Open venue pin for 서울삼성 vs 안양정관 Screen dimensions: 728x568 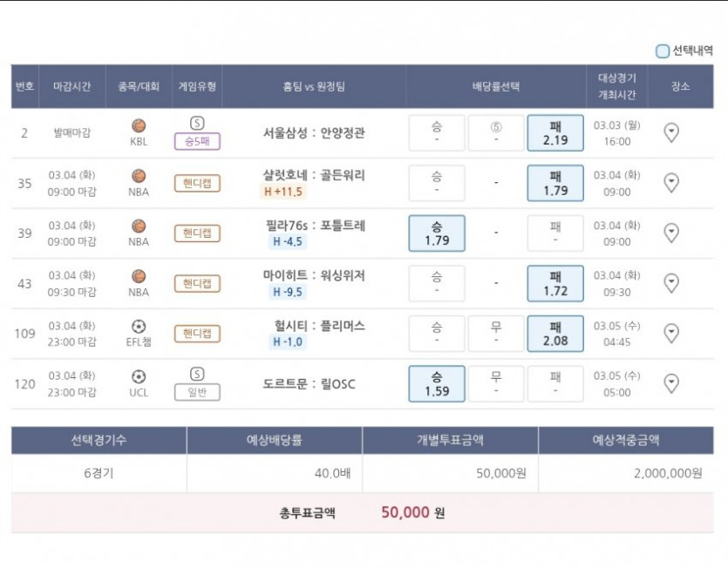[x=671, y=132]
